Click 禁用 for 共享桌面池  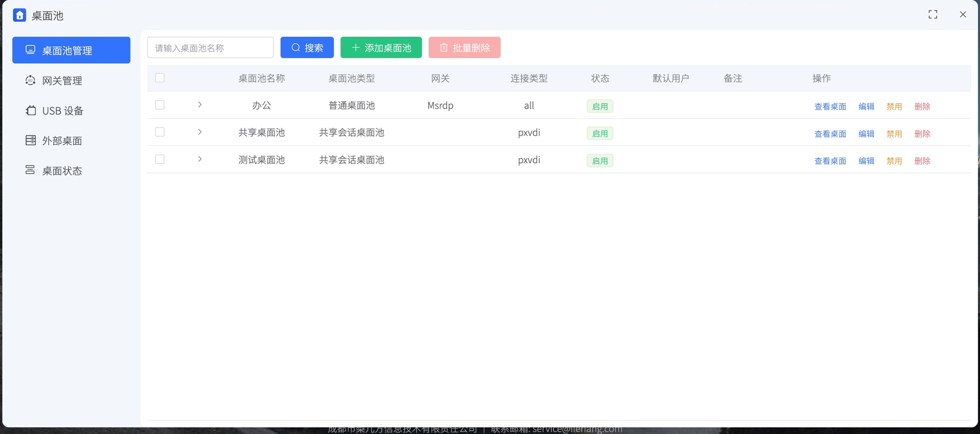[x=894, y=134]
